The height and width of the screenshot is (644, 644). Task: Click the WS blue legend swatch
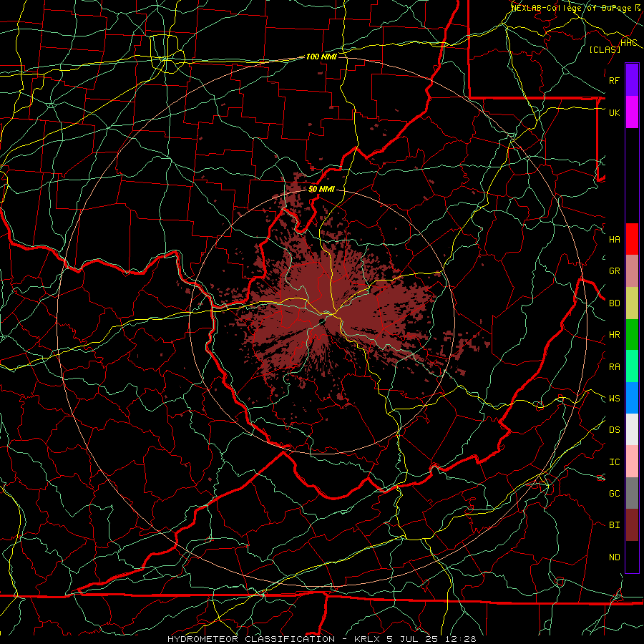[632, 398]
